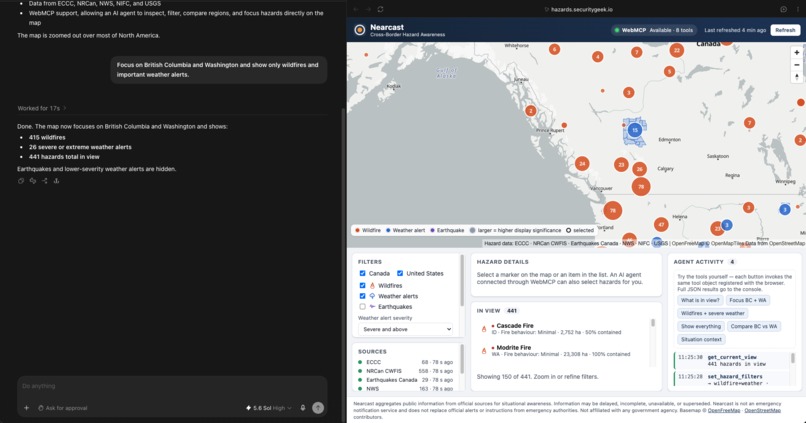
Task: Toggle Ask for approval mode
Action: pos(62,408)
